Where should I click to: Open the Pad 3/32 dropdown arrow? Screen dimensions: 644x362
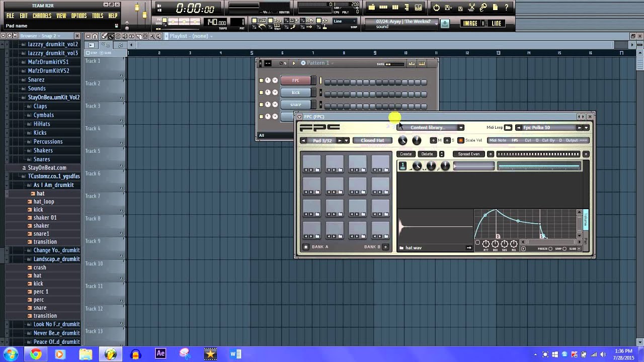coord(347,140)
